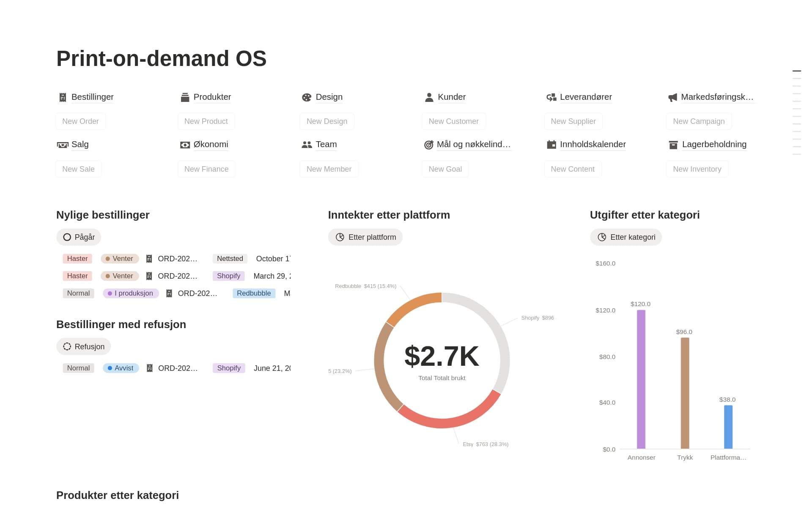This screenshot has height=507, width=812.
Task: Open the order with I produksjon status
Action: coord(197,293)
